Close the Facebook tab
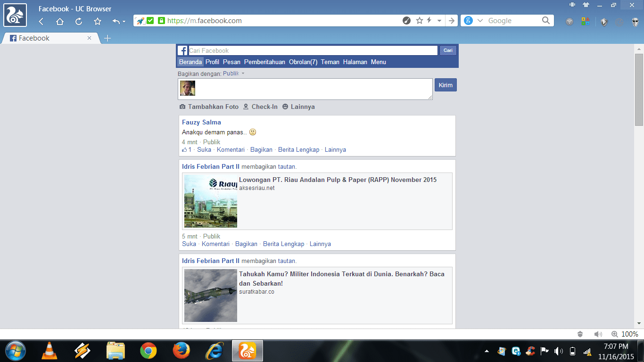 point(90,38)
